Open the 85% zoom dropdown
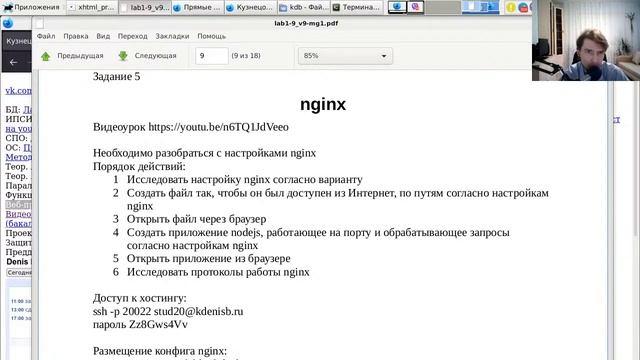This screenshot has height=360, width=640. click(x=345, y=56)
